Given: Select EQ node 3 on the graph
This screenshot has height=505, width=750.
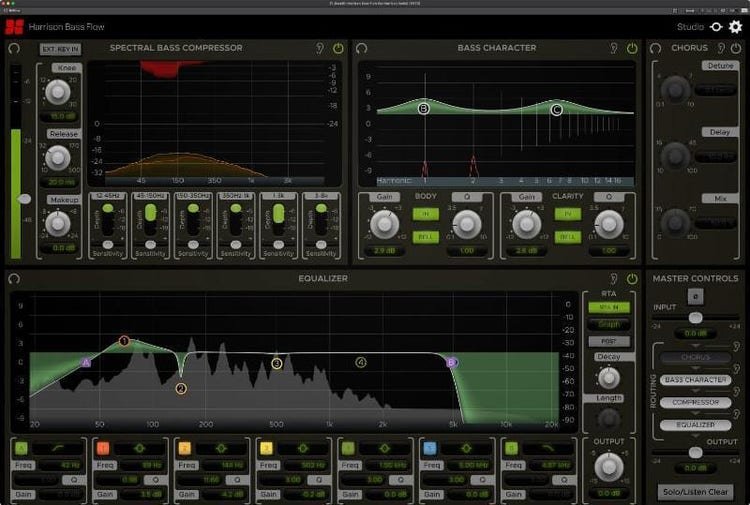Looking at the screenshot, I should (x=276, y=363).
